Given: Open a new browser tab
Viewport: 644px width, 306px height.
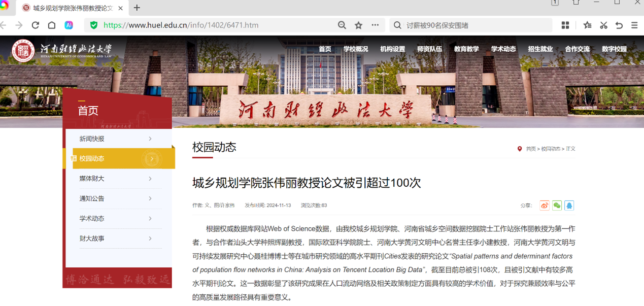Looking at the screenshot, I should [137, 8].
